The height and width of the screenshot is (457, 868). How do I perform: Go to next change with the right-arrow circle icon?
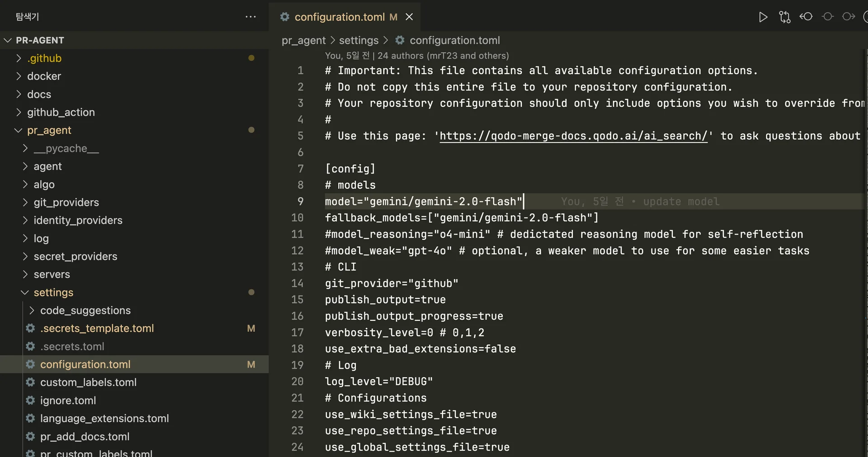click(849, 17)
